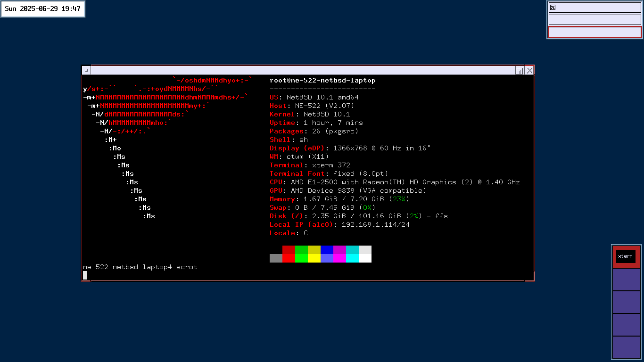Select the red-highlighted icon manager entry

tap(595, 32)
